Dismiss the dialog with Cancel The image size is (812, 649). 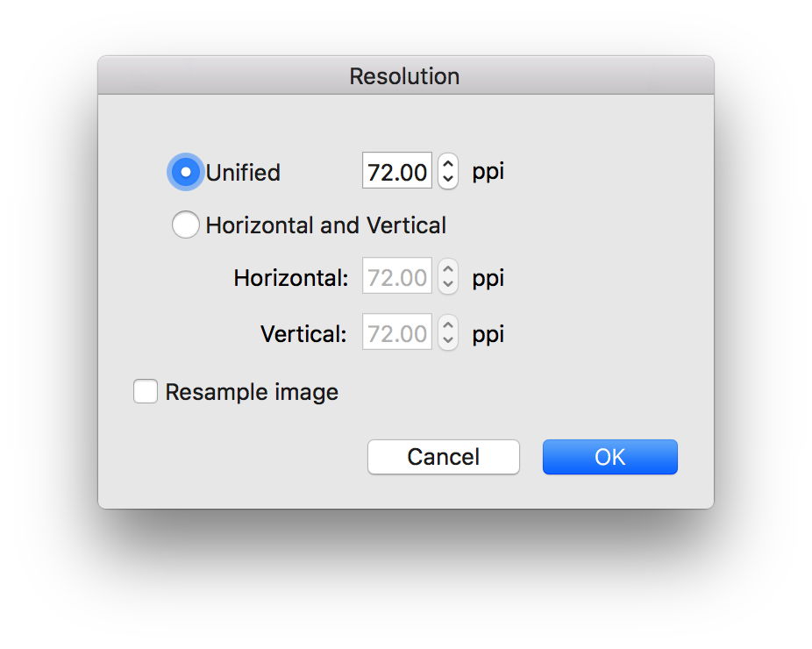click(x=443, y=457)
